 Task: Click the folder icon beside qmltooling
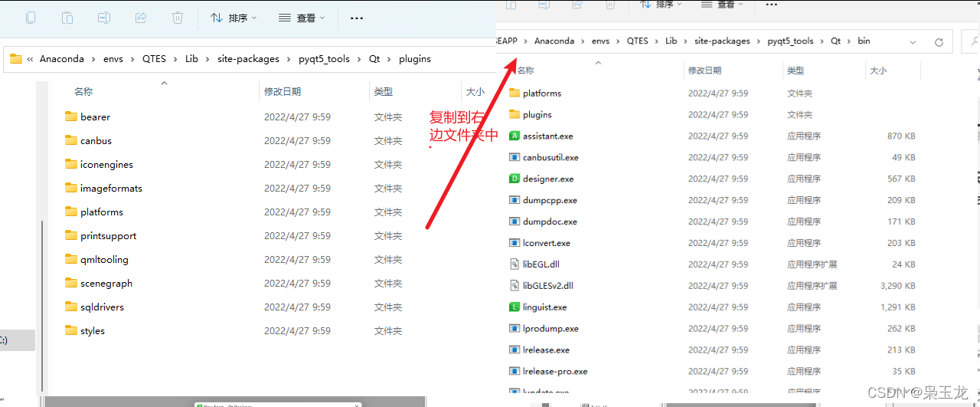(71, 259)
